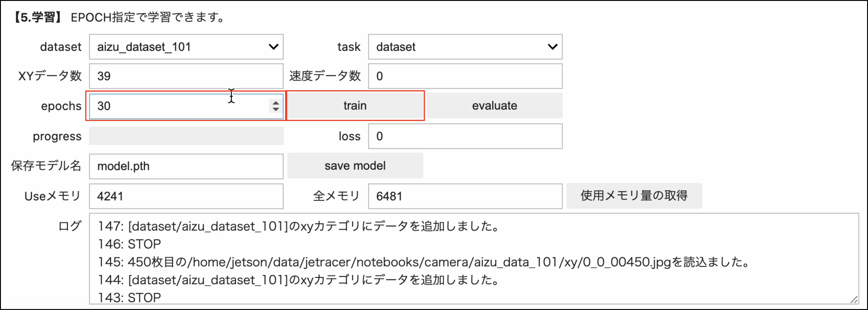Click the 速度データ数 input field

[x=465, y=76]
